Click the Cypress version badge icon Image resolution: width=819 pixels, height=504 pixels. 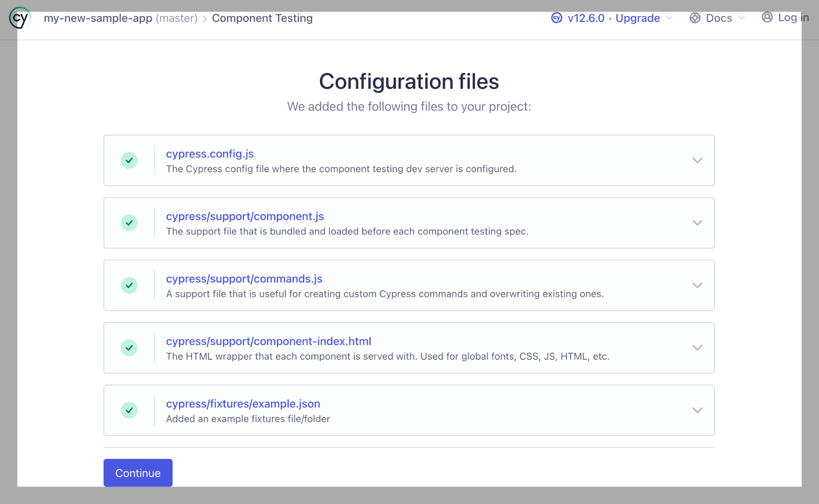point(556,18)
